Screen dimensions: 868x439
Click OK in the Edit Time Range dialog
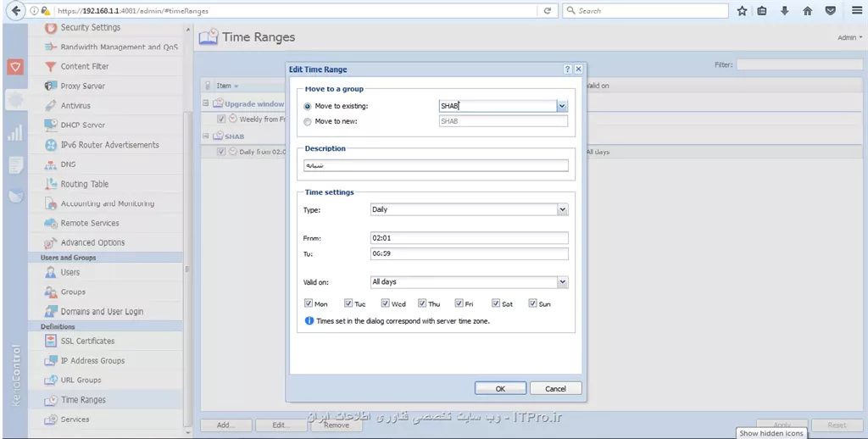[x=500, y=389]
